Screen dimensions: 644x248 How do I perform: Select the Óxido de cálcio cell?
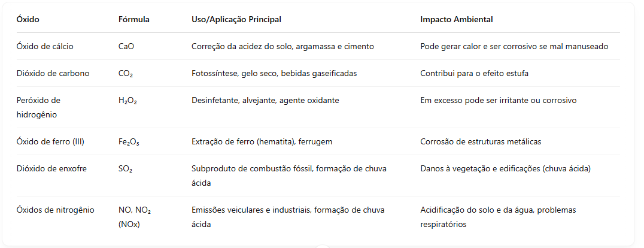[45, 47]
